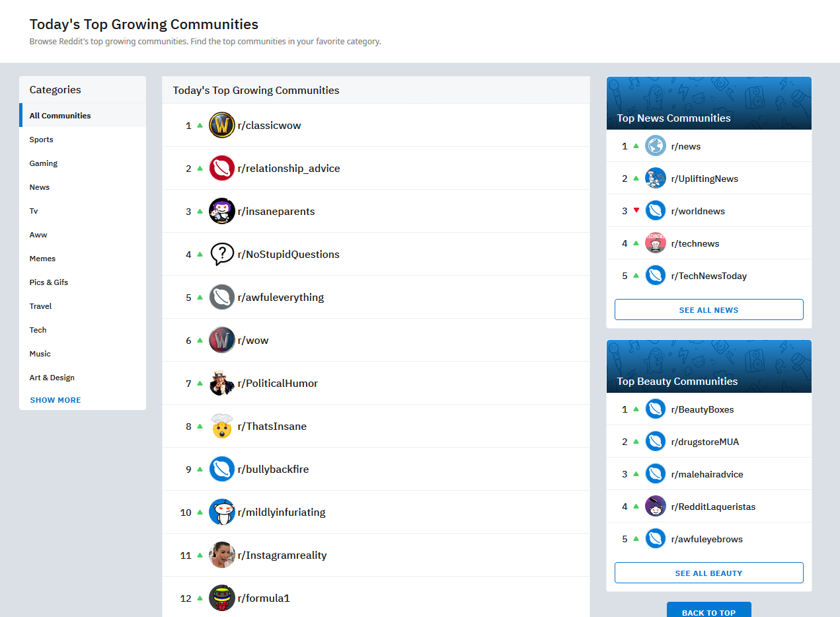The height and width of the screenshot is (617, 840).
Task: Open the r/mildlyinfuriating community link
Action: click(x=282, y=513)
